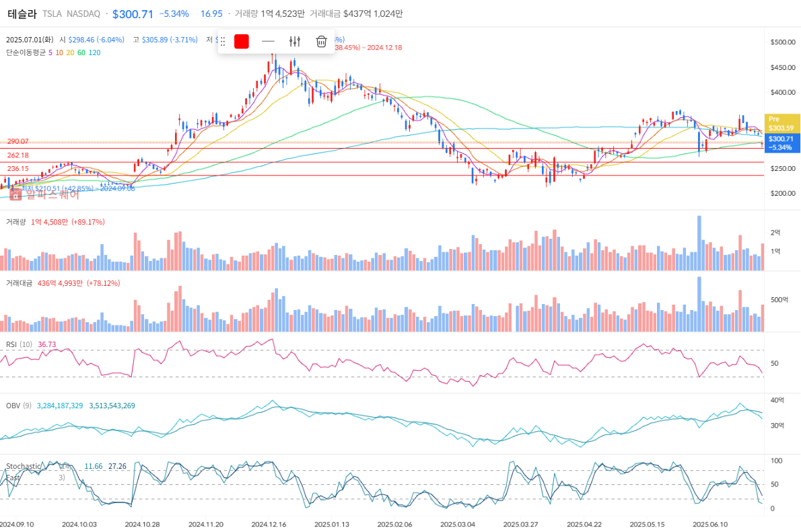This screenshot has height=532, width=801.
Task: Click the TSLA ticker symbol
Action: coord(52,13)
